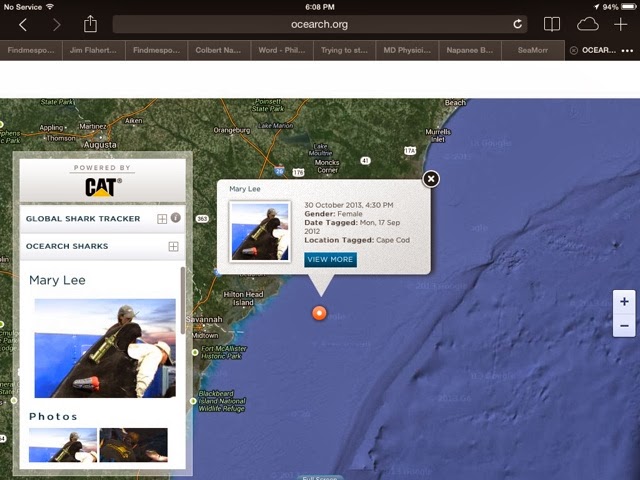Switch to the MD Physici... tab
Viewport: 640px width, 480px height.
tap(407, 50)
